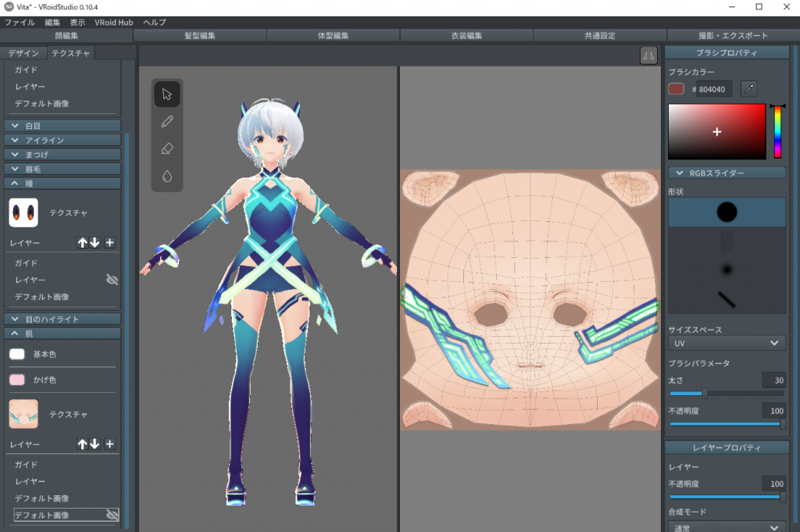This screenshot has width=800, height=532.
Task: Choose the soft round brush shape
Action: (x=727, y=270)
